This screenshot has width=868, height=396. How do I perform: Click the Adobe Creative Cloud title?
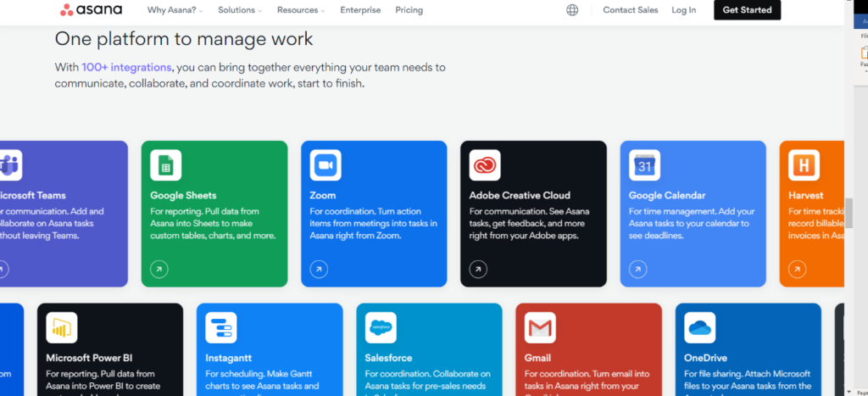(520, 196)
